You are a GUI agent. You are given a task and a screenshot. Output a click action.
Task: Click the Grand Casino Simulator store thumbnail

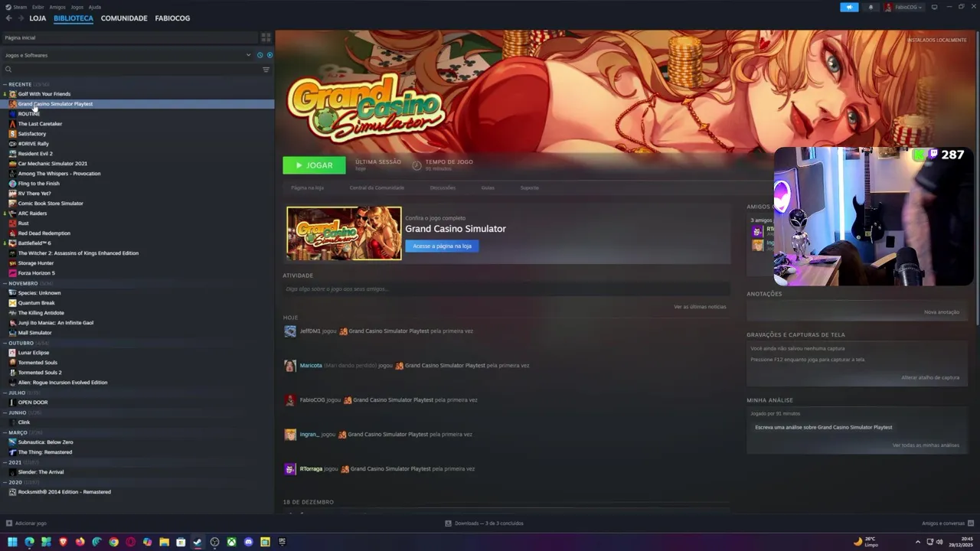click(344, 233)
